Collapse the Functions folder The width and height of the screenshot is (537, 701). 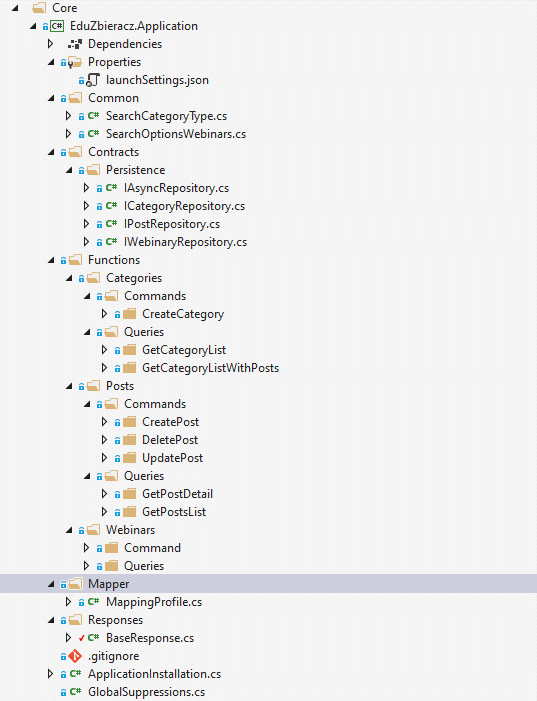click(x=51, y=260)
